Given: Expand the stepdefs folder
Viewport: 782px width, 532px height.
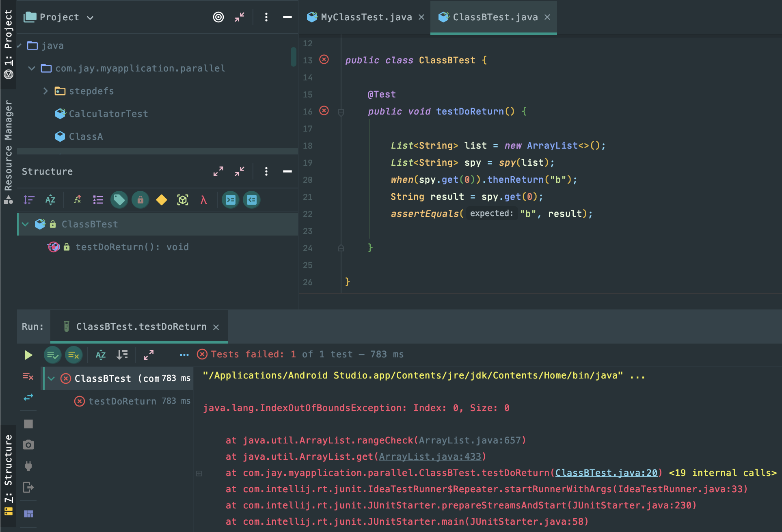Looking at the screenshot, I should [x=45, y=91].
